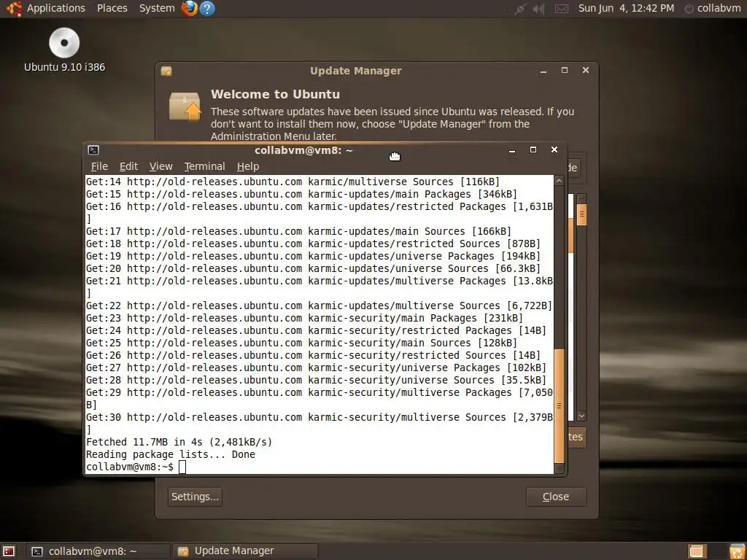Switch to Update Manager taskbar entry
Image resolution: width=747 pixels, height=560 pixels.
(245, 551)
